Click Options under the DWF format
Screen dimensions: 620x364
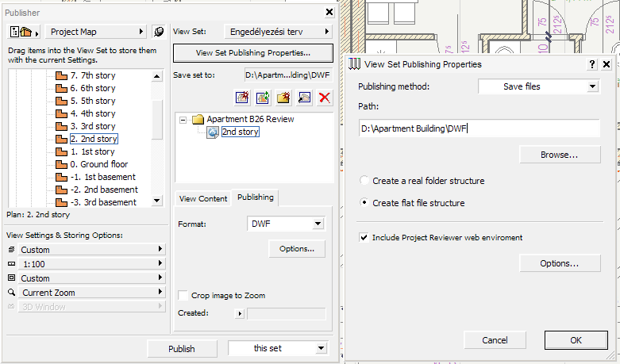coord(297,249)
